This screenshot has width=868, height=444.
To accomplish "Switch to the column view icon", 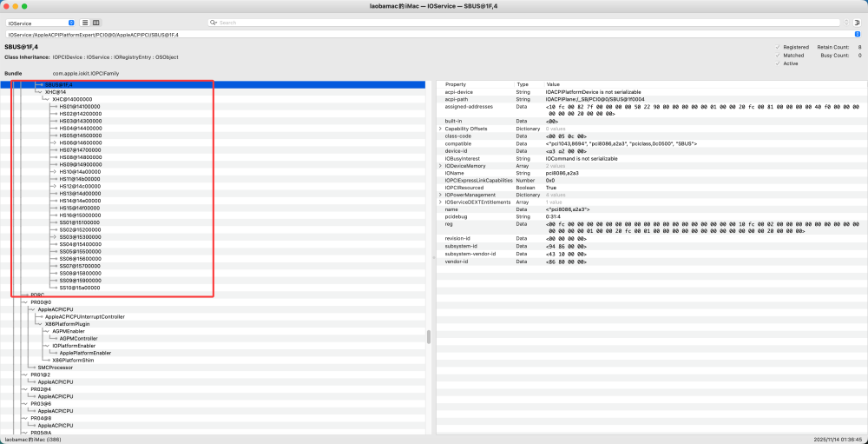I will [x=95, y=23].
